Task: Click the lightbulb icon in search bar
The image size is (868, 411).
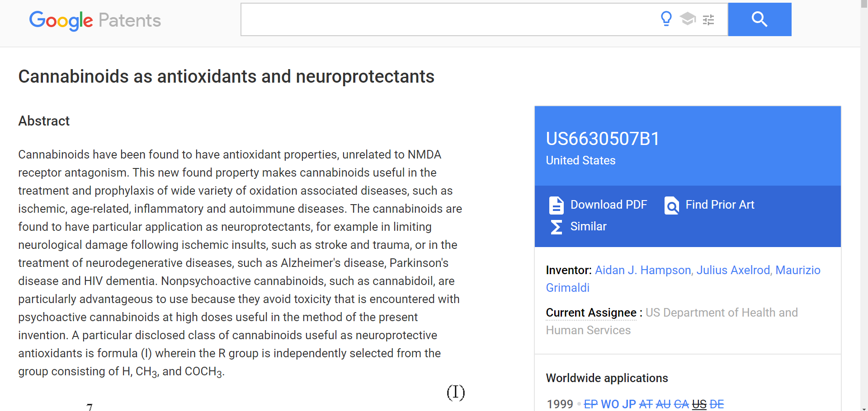Action: [666, 19]
